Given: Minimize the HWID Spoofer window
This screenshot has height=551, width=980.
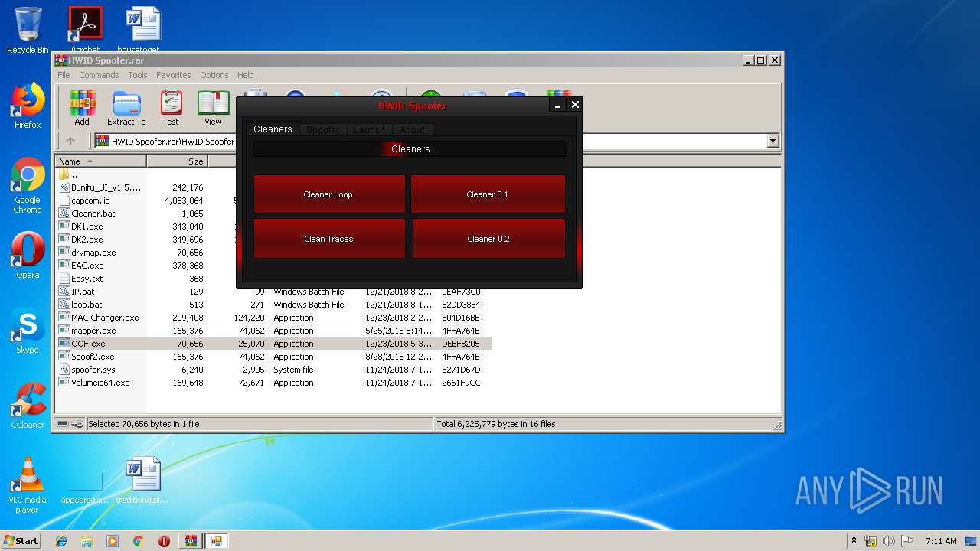Looking at the screenshot, I should tap(558, 105).
